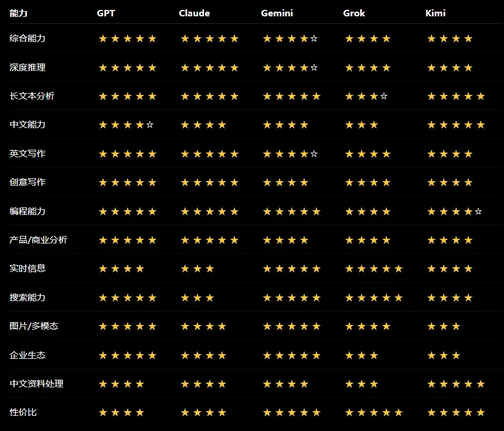Image resolution: width=504 pixels, height=431 pixels.
Task: Select the Kimi column header
Action: tap(435, 13)
